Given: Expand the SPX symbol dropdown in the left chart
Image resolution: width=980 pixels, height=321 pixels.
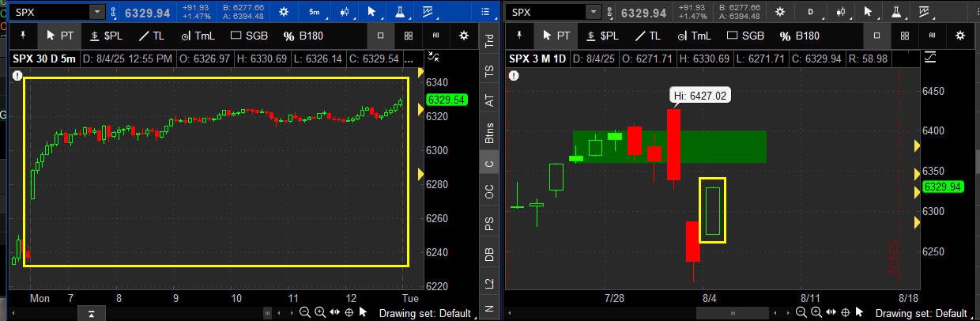Looking at the screenshot, I should pyautogui.click(x=96, y=12).
